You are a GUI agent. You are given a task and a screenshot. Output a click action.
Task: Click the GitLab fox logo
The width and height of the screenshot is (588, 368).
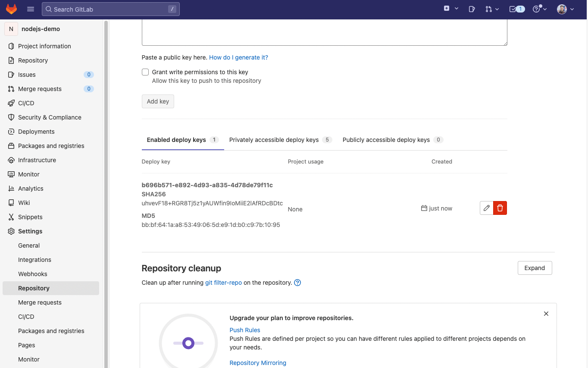[11, 9]
